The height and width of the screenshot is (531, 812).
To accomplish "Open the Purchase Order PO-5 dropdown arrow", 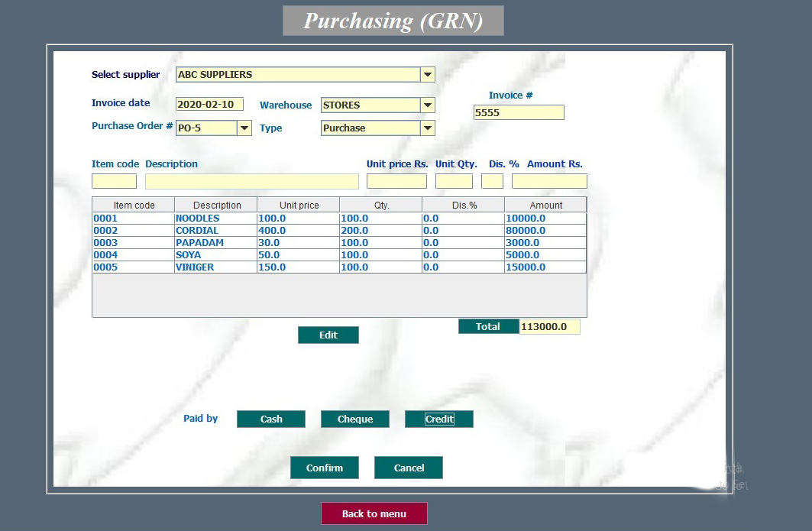I will (244, 128).
